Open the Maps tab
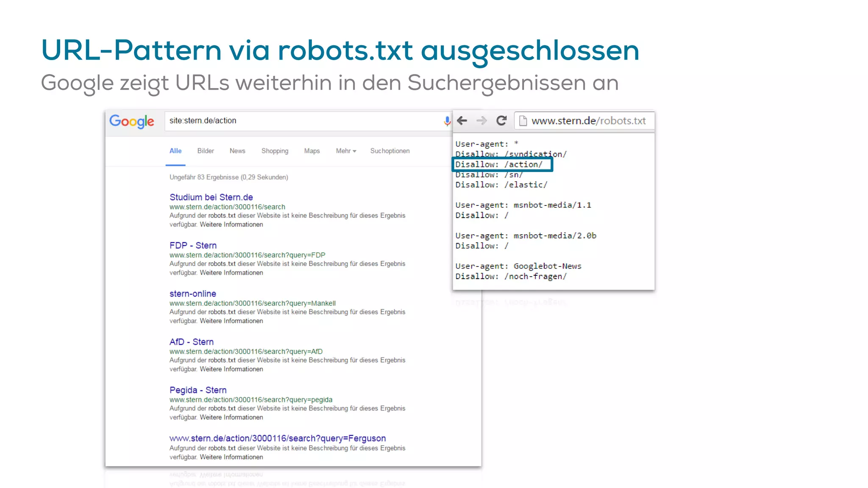Screen dimensions: 868x488 312,151
